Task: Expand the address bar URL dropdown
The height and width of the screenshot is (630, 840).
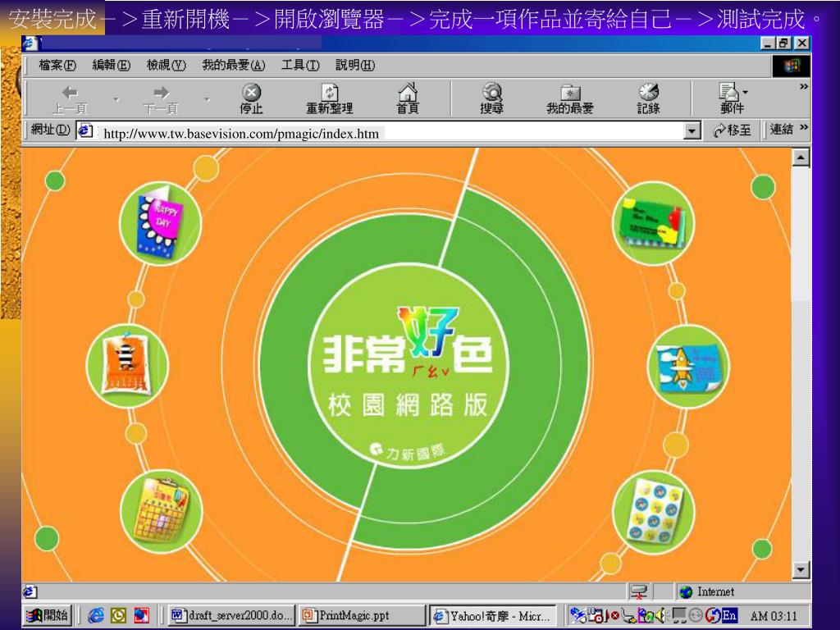Action: click(x=692, y=130)
